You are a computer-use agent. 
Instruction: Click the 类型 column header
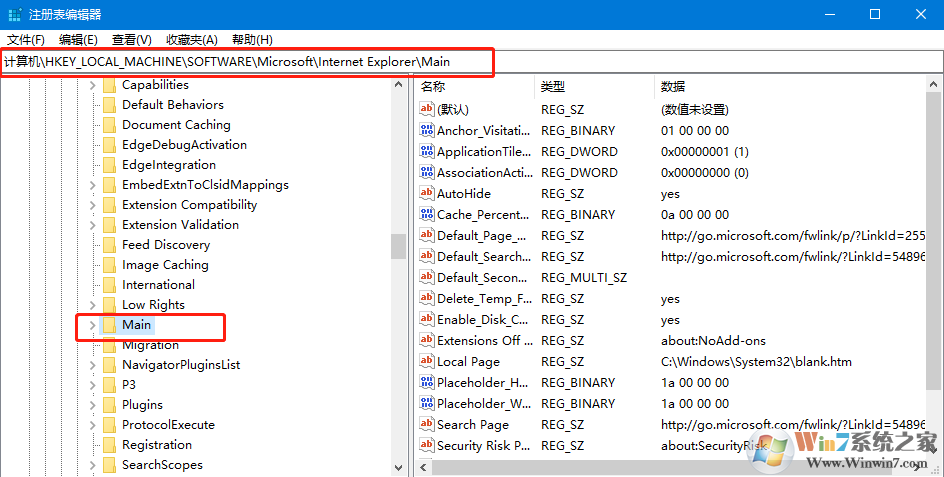pyautogui.click(x=553, y=87)
